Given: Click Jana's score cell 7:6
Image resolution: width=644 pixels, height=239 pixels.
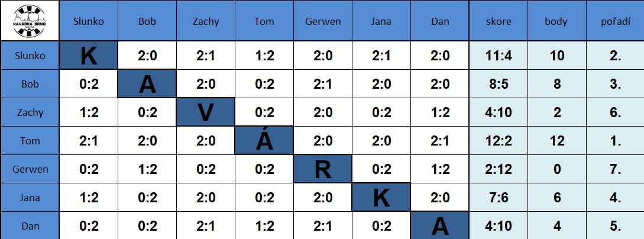Looking at the screenshot, I should click(x=498, y=198).
